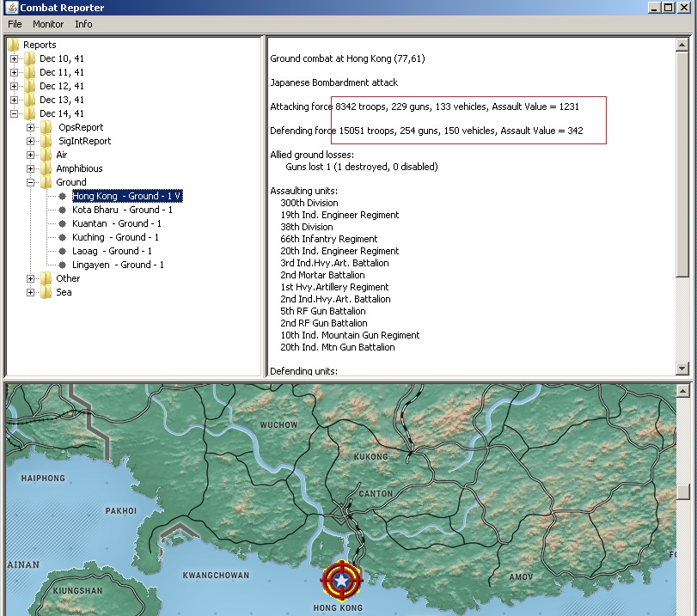Expand the Dec 12, 41 node

(x=15, y=86)
